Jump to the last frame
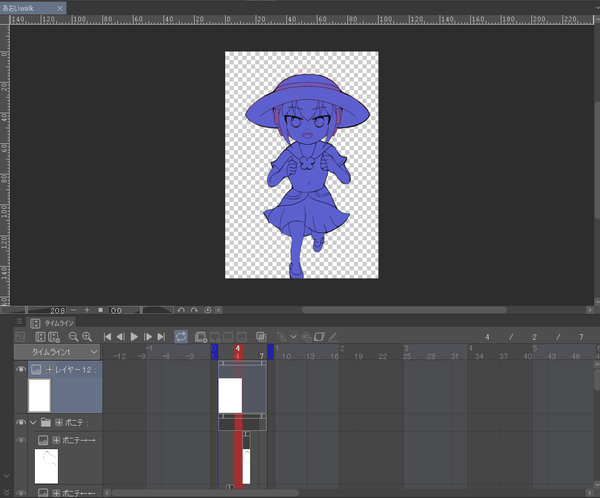The width and height of the screenshot is (600, 498). click(x=161, y=337)
